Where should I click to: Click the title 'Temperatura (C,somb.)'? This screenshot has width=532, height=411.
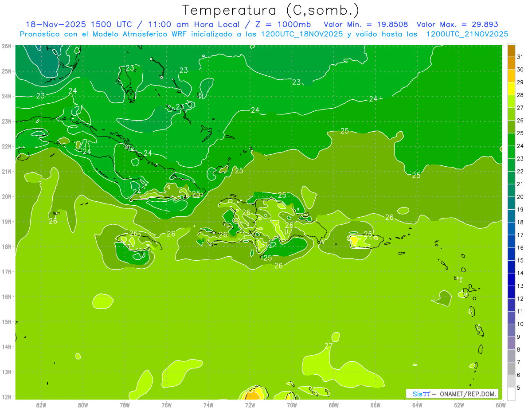point(270,10)
